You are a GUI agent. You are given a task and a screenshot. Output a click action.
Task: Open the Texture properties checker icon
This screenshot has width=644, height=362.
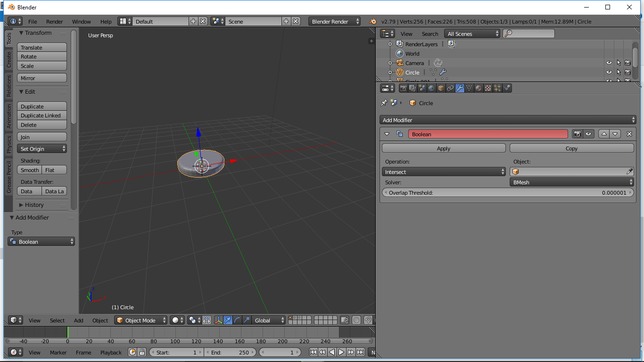pos(487,88)
